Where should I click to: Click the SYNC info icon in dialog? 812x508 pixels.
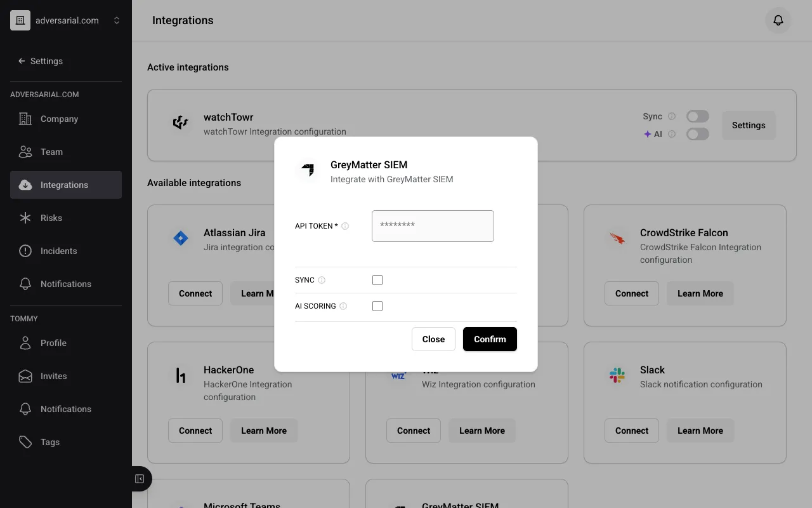coord(322,280)
